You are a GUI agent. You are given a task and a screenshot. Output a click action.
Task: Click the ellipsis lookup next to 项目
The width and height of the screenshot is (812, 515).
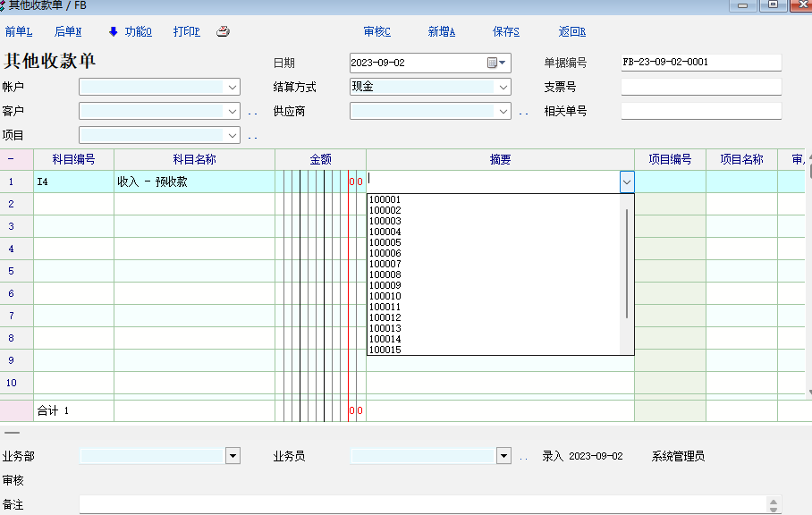(252, 136)
